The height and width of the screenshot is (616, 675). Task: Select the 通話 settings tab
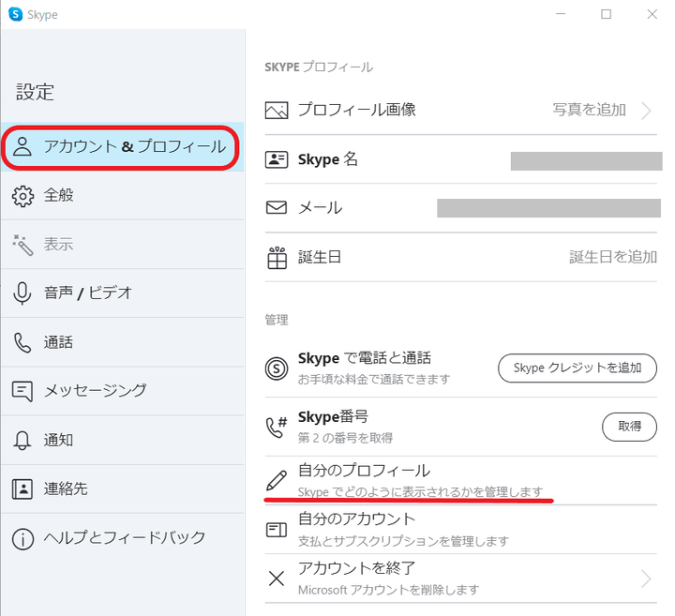pyautogui.click(x=122, y=342)
